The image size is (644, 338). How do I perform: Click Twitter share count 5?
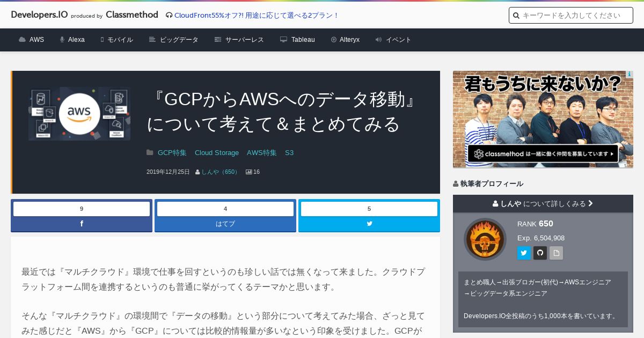point(369,209)
